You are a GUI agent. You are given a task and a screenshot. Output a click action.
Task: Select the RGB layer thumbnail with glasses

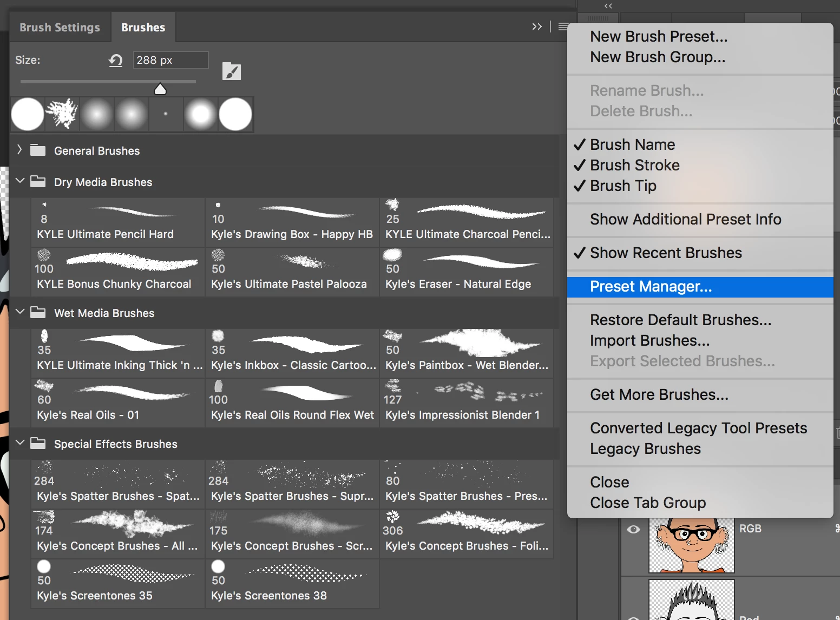tap(692, 546)
